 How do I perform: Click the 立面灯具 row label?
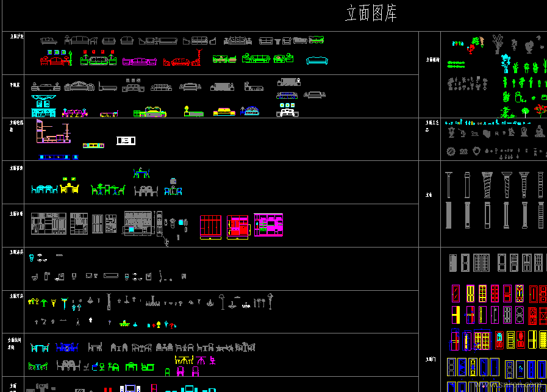pos(16,296)
